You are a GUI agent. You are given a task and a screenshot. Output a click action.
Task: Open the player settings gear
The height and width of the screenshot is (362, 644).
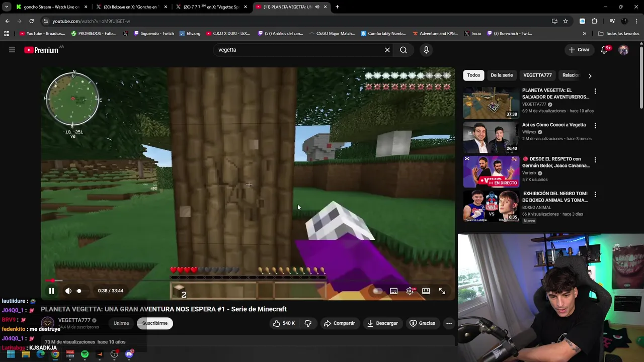pyautogui.click(x=410, y=291)
